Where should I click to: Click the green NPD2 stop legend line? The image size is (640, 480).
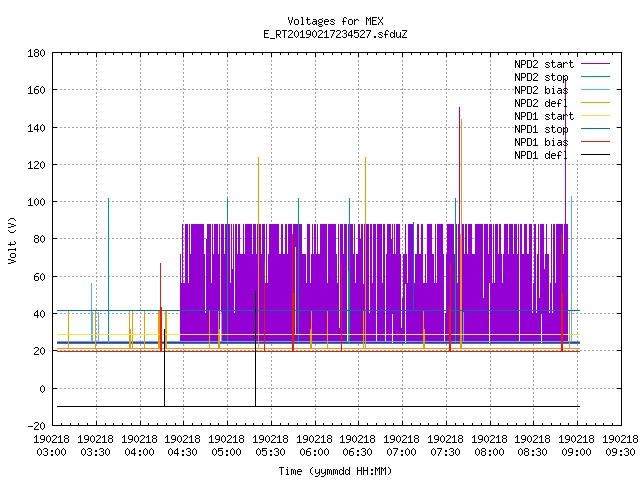tap(596, 77)
